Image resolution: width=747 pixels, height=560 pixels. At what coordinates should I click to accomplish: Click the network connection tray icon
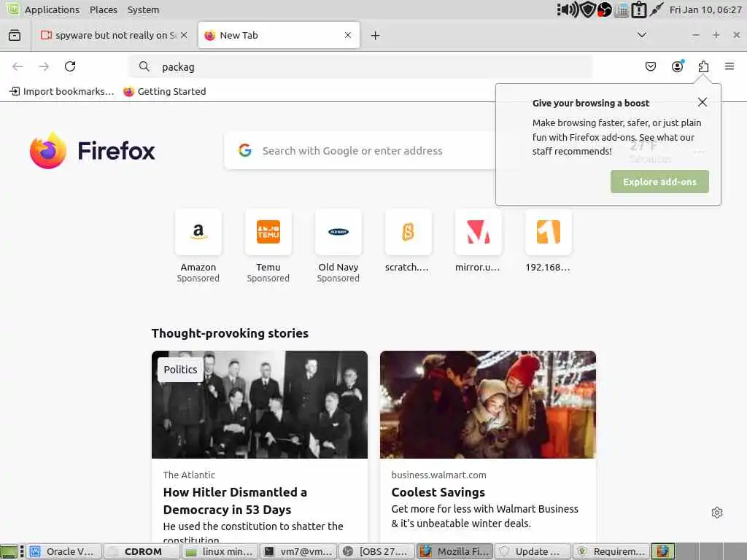657,9
